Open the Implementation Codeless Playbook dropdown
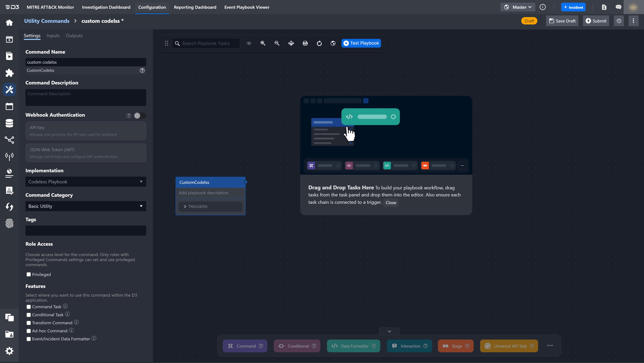The image size is (644, 363). point(86,182)
